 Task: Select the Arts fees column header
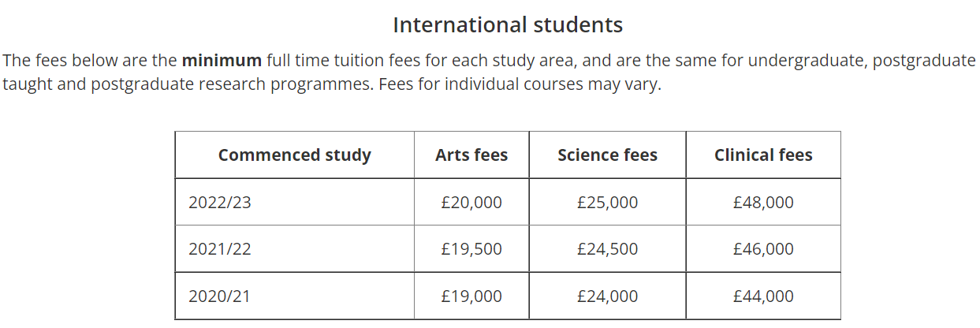[471, 155]
